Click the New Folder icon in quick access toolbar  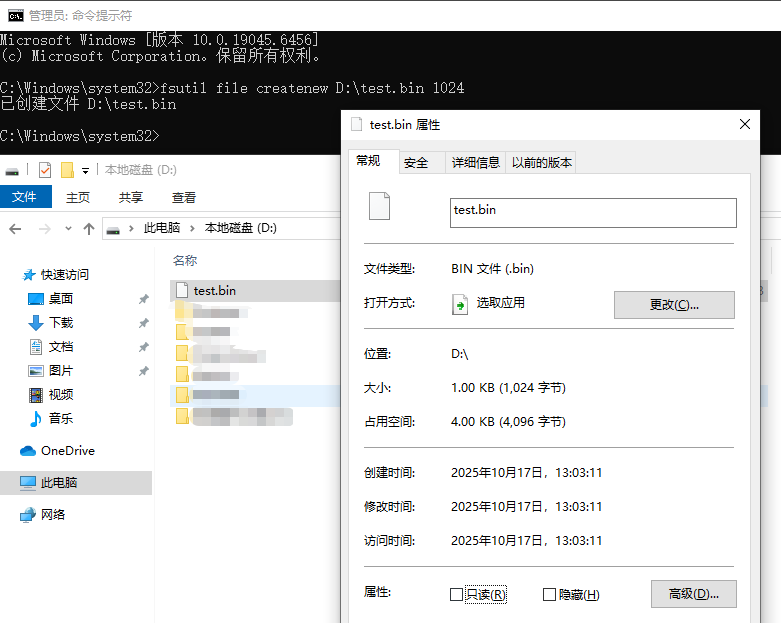[67, 170]
